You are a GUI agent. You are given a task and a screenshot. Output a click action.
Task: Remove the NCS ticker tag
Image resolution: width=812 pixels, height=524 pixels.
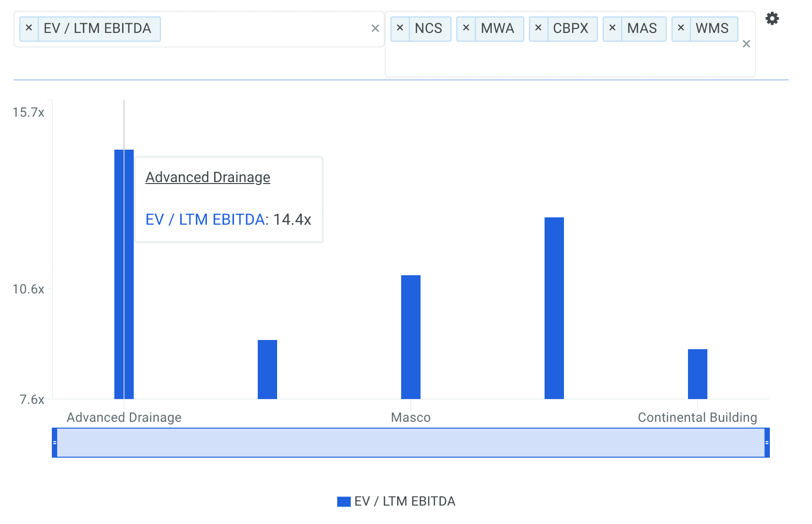click(x=400, y=29)
